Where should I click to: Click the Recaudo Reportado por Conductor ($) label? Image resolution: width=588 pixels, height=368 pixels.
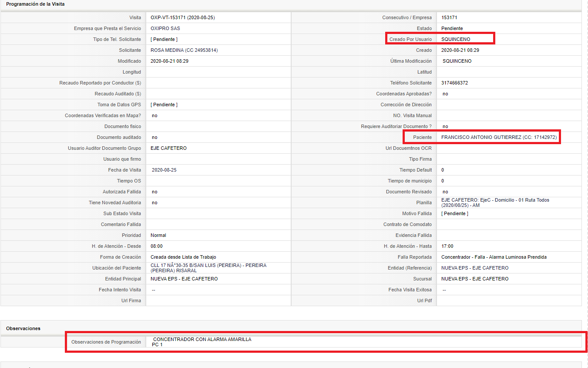click(x=100, y=83)
